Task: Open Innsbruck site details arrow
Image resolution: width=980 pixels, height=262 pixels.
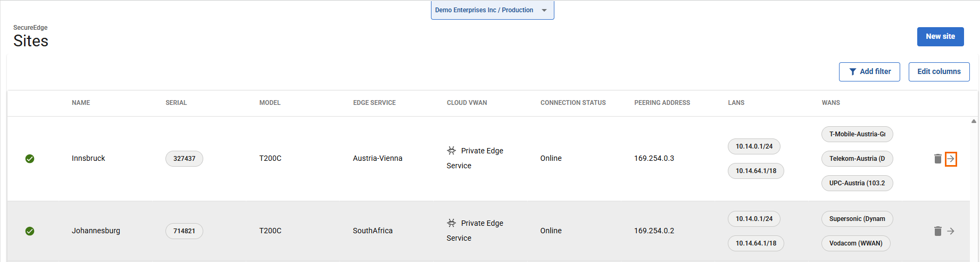Action: (951, 159)
